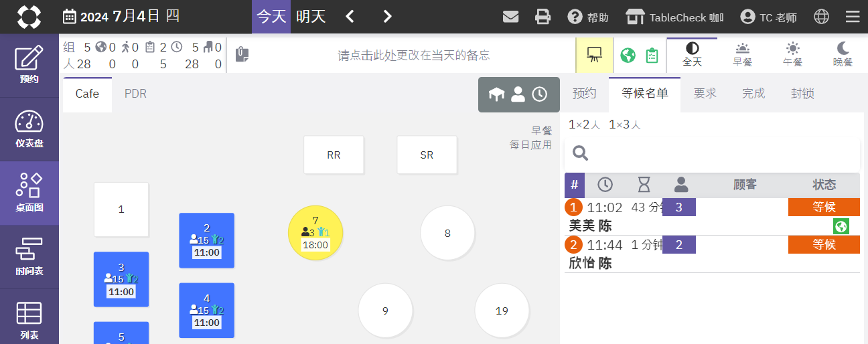The width and height of the screenshot is (868, 344).
Task: Click the green globe icon in toolbar
Action: pos(628,55)
